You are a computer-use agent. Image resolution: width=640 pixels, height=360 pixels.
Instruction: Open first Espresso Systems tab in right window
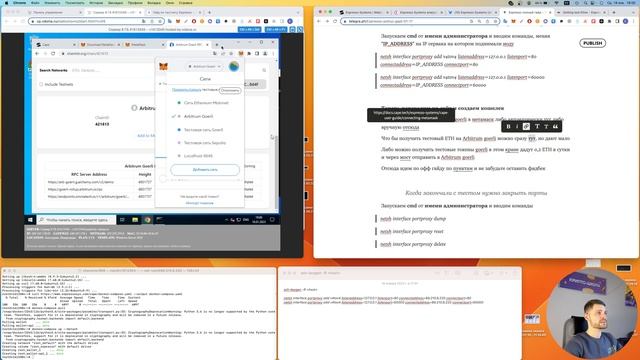click(x=365, y=13)
